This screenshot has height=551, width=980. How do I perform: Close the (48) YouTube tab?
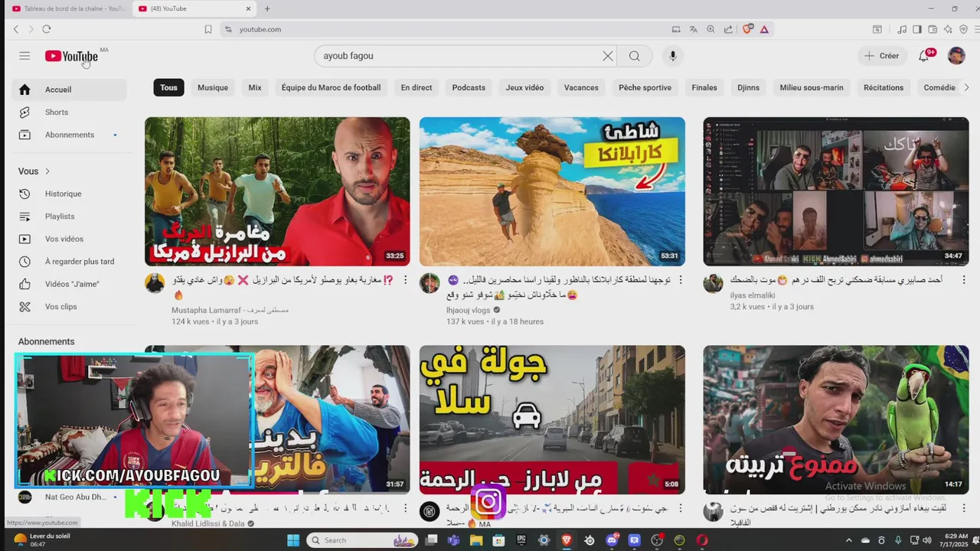point(248,8)
